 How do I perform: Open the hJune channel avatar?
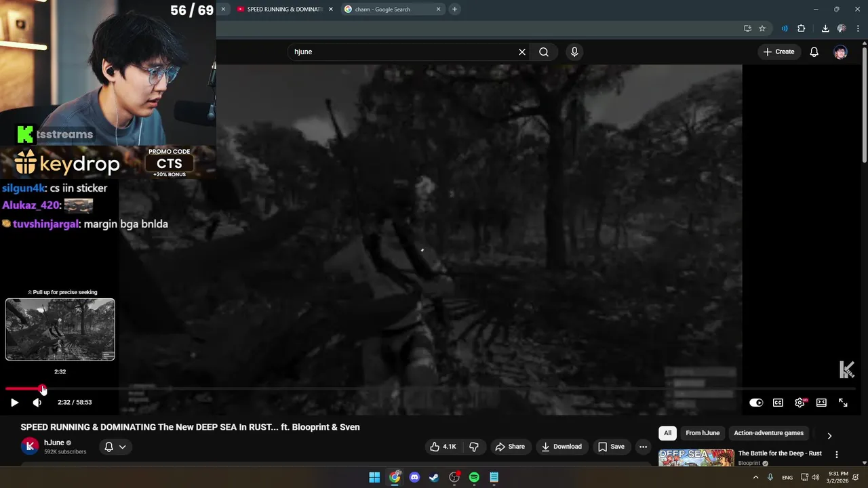point(30,446)
